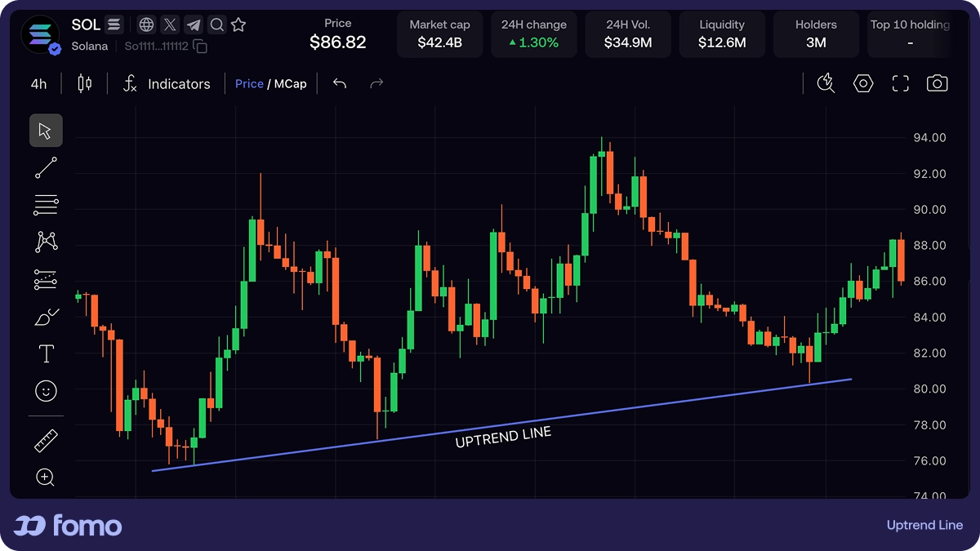Click the 80.00 price axis label
Image resolution: width=980 pixels, height=551 pixels.
929,389
